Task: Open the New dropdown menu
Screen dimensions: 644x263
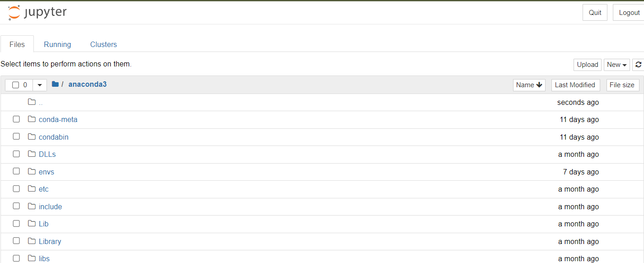Action: (616, 65)
